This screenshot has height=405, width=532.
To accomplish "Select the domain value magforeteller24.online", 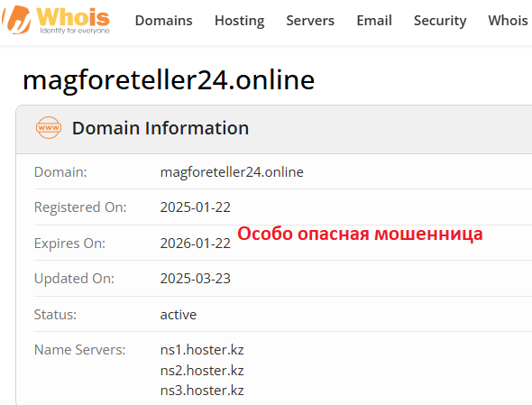I will (232, 172).
